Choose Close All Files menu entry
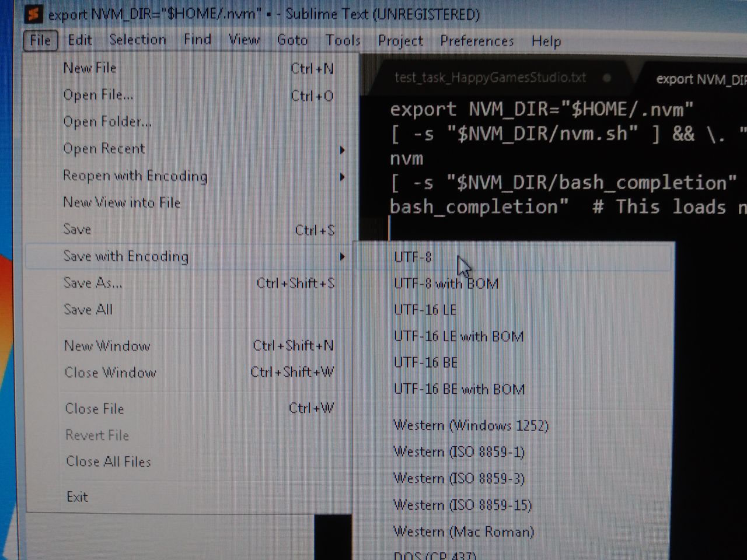Screen dimensions: 747x560 (190, 461)
